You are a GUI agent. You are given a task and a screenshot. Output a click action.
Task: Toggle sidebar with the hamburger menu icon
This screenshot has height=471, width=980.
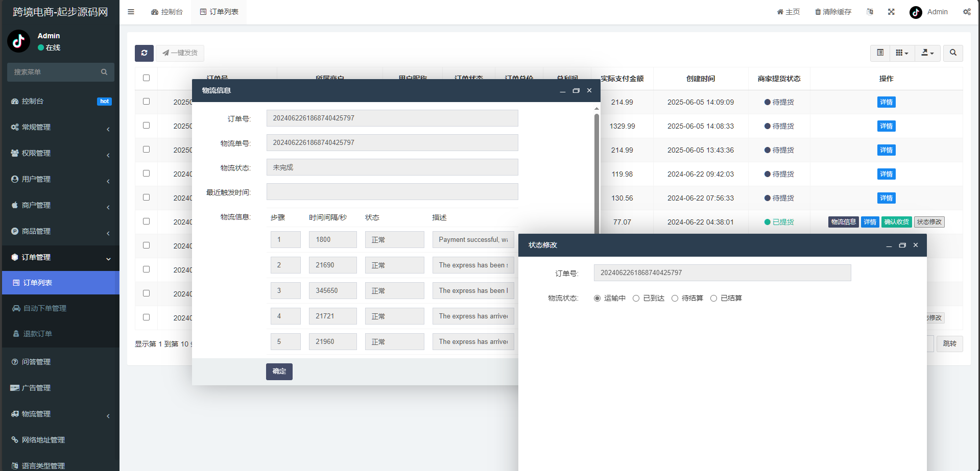pos(131,12)
